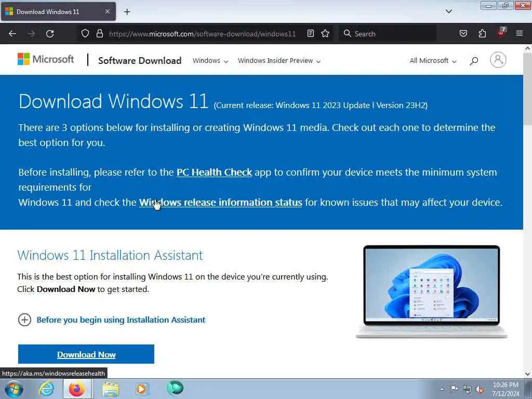
Task: Click the Download Now button
Action: pos(86,354)
